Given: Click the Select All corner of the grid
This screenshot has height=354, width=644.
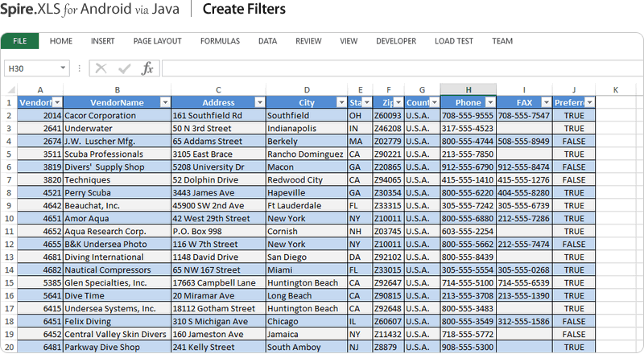Looking at the screenshot, I should click(8, 89).
